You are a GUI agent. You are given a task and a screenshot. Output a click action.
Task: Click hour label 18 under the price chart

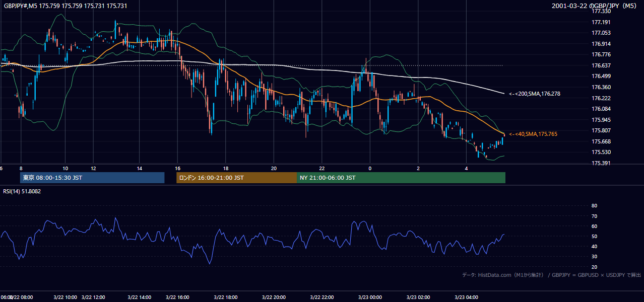[x=226, y=168]
